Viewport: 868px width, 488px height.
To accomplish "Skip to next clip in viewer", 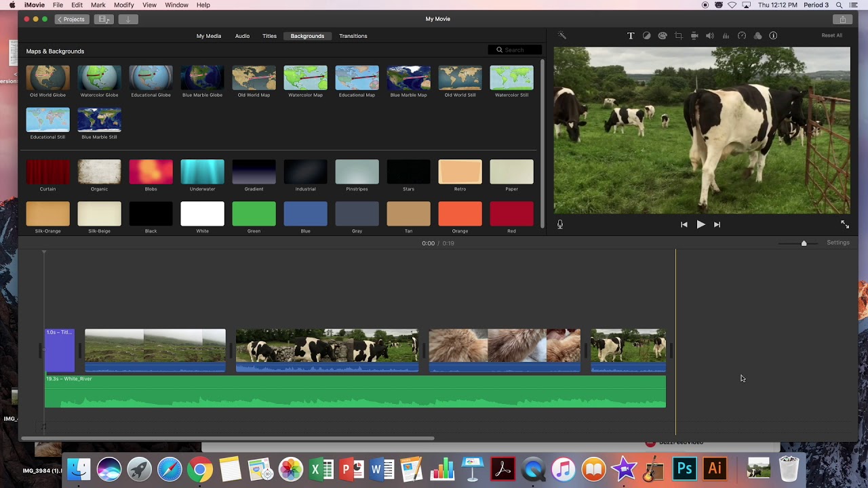I will 717,224.
